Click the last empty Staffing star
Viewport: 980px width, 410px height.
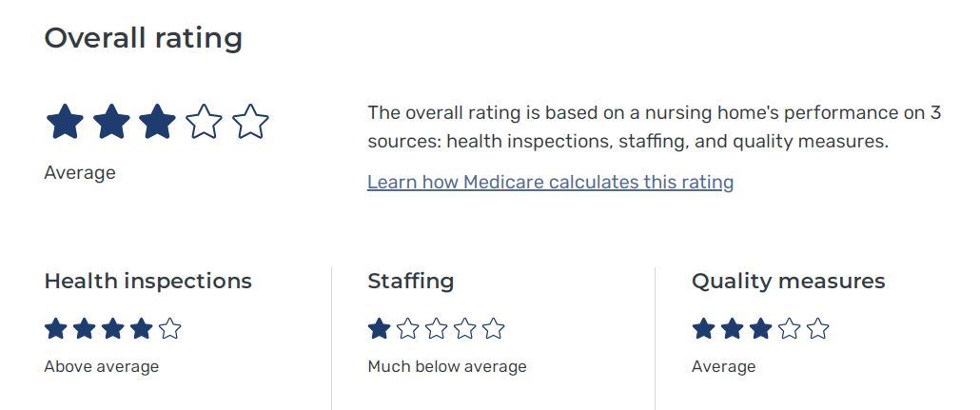(x=493, y=329)
